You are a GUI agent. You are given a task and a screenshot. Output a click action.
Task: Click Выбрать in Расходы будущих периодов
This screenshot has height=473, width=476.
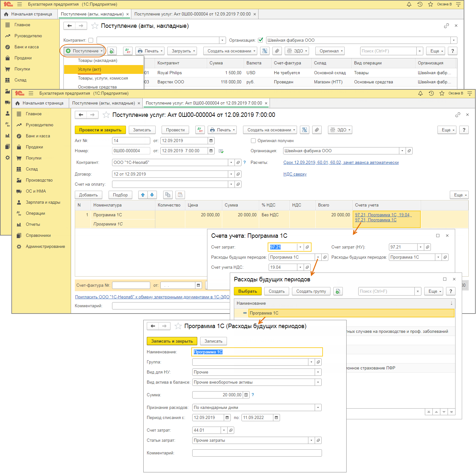(248, 291)
